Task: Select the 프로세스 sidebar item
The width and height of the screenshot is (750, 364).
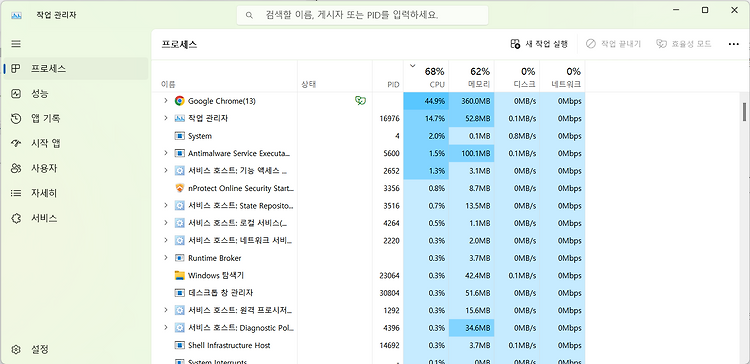Action: 77,69
